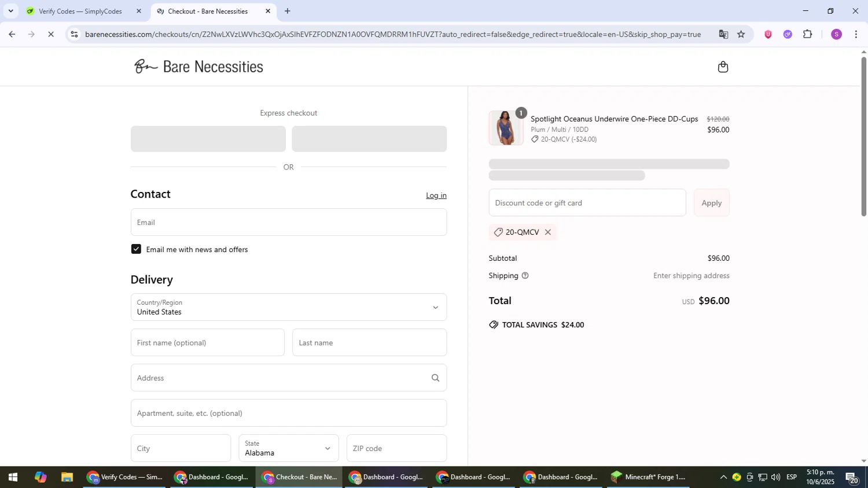This screenshot has height=488, width=868.
Task: Open the shopping bag cart icon
Action: click(723, 67)
